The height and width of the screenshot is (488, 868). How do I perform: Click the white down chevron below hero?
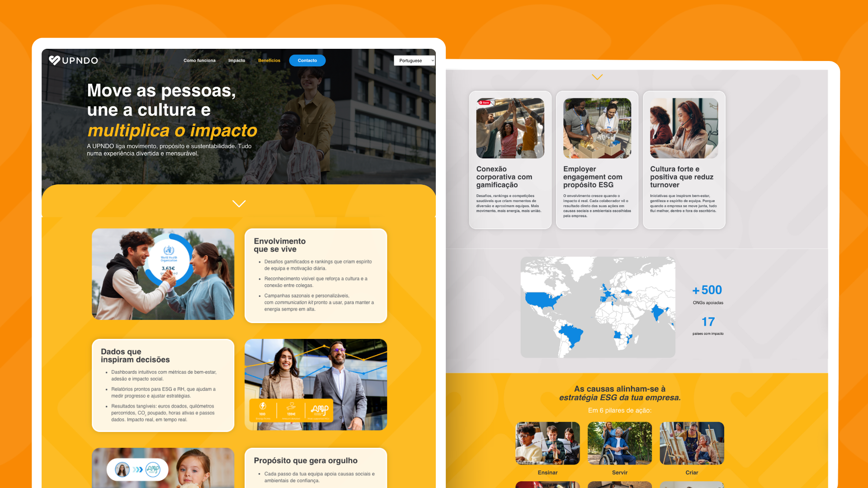tap(239, 204)
